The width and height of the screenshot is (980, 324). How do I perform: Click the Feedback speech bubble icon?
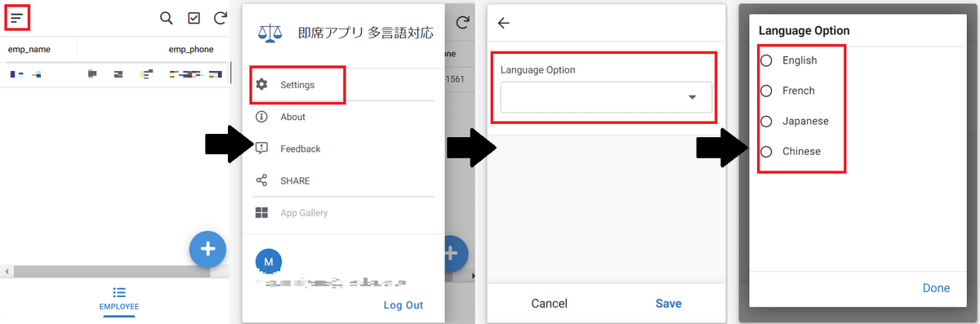tap(261, 149)
